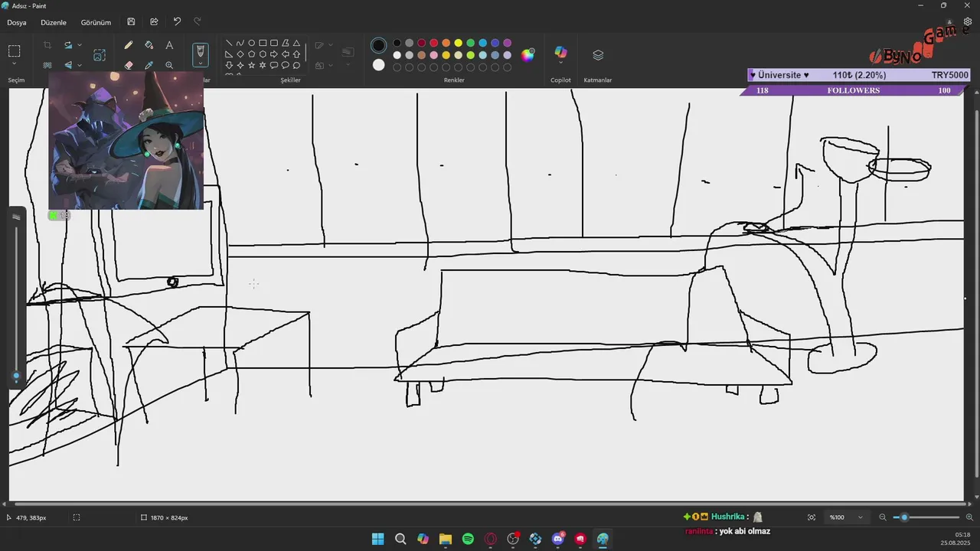Screen dimensions: 980x551
Task: Click the zoom out magnifier
Action: (x=882, y=517)
